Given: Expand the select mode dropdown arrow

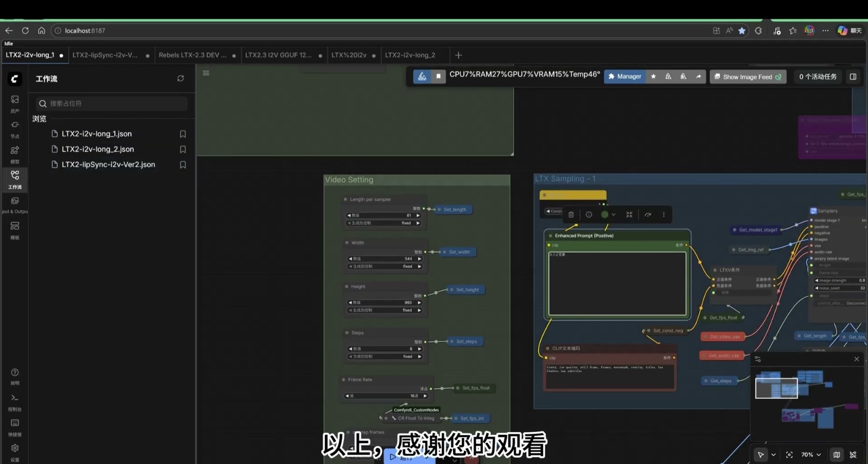Looking at the screenshot, I should (774, 455).
